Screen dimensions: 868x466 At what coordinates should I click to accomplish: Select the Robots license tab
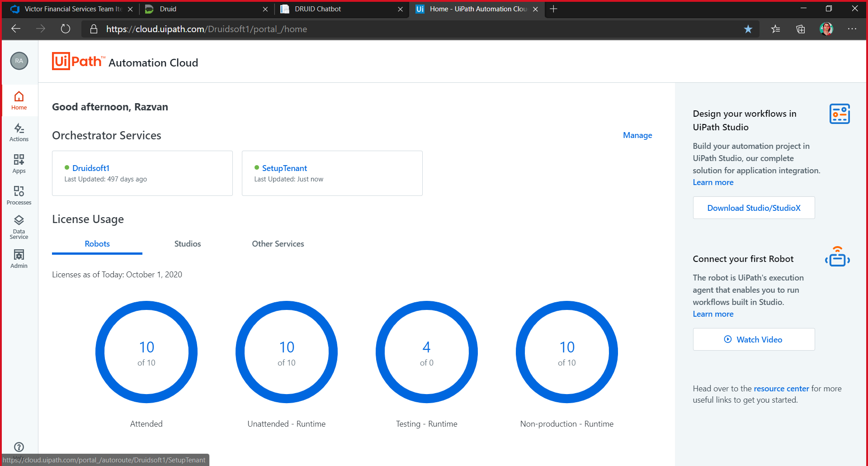[97, 244]
